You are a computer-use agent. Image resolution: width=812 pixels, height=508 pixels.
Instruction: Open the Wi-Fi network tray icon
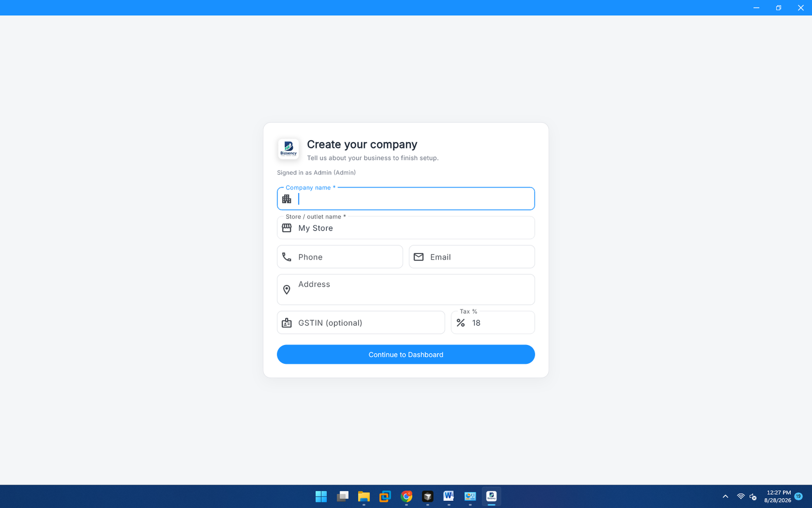pyautogui.click(x=741, y=496)
